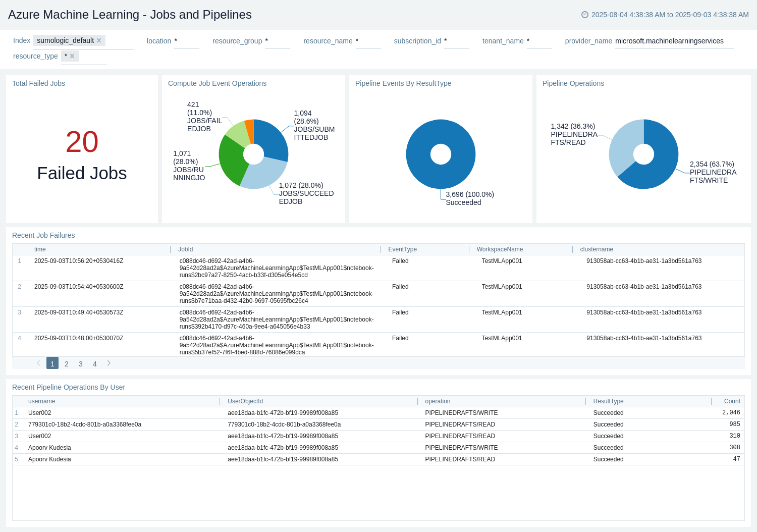757x532 pixels.
Task: Select job failures page 3
Action: [x=81, y=363]
